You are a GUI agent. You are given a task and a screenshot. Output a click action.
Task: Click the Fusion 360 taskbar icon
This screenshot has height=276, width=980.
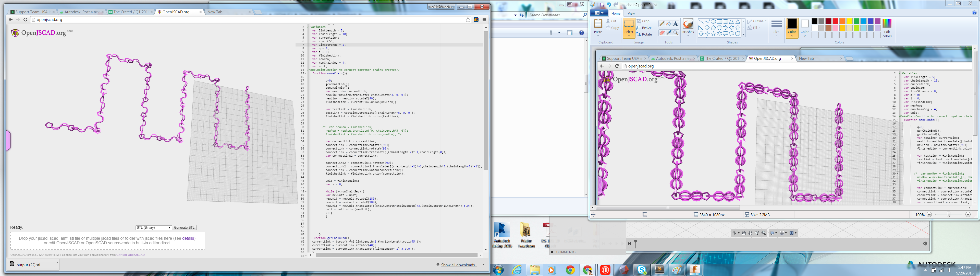click(x=695, y=270)
